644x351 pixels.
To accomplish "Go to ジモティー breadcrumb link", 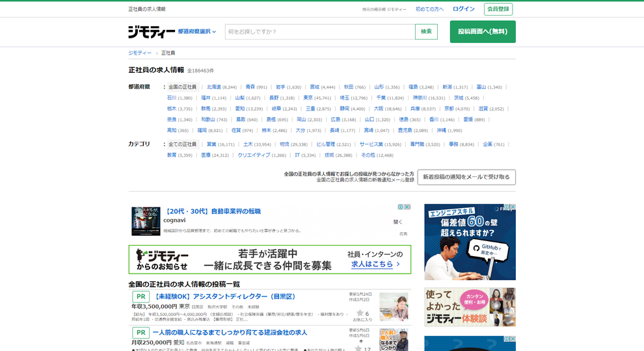I will pyautogui.click(x=140, y=53).
